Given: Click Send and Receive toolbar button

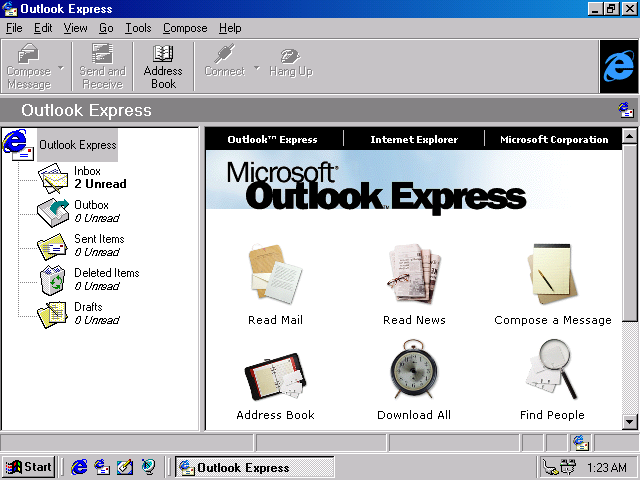Looking at the screenshot, I should click(102, 66).
